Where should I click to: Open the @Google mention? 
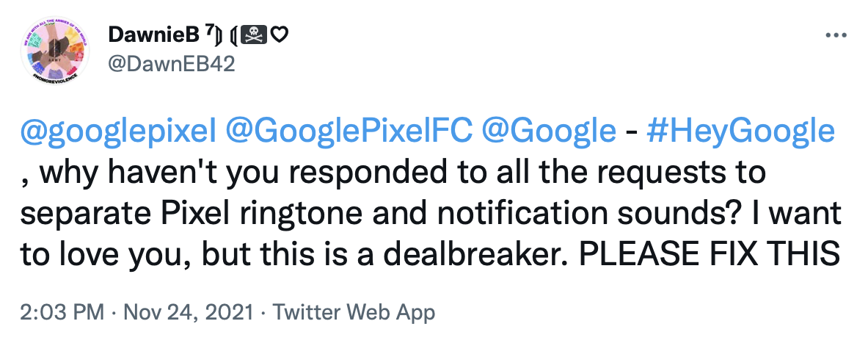pyautogui.click(x=548, y=131)
